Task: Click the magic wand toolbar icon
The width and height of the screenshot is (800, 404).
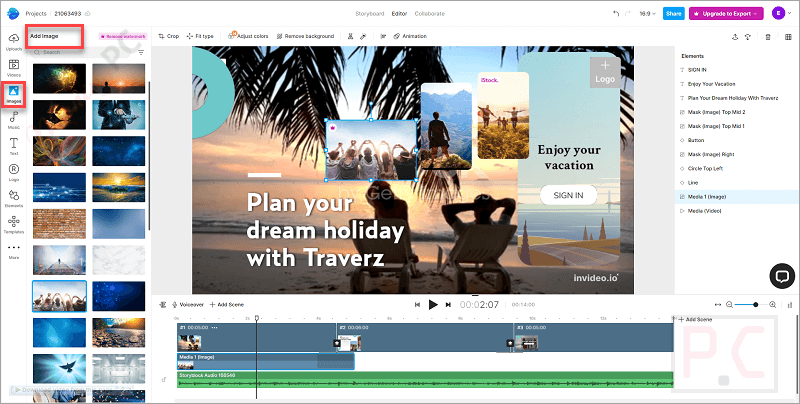Action: [x=363, y=36]
